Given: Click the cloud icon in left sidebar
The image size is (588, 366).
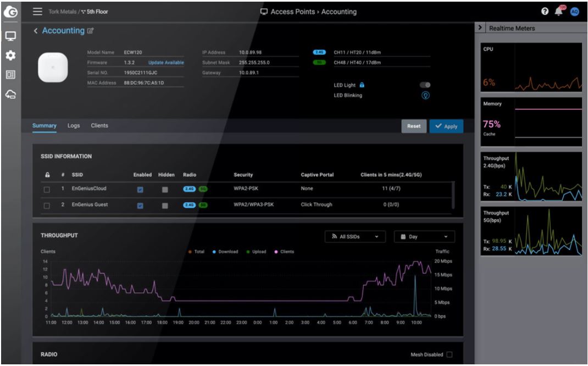Looking at the screenshot, I should [10, 95].
